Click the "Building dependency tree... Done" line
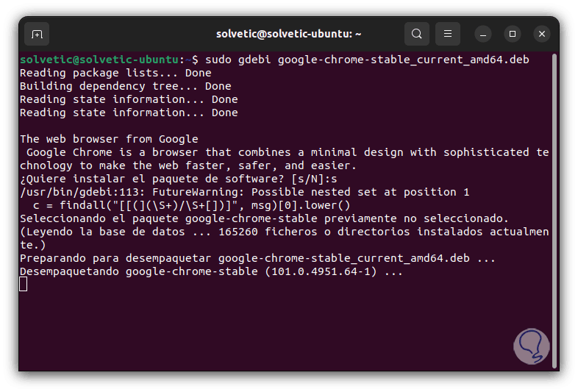Image resolution: width=578 pixels, height=392 pixels. coord(125,86)
